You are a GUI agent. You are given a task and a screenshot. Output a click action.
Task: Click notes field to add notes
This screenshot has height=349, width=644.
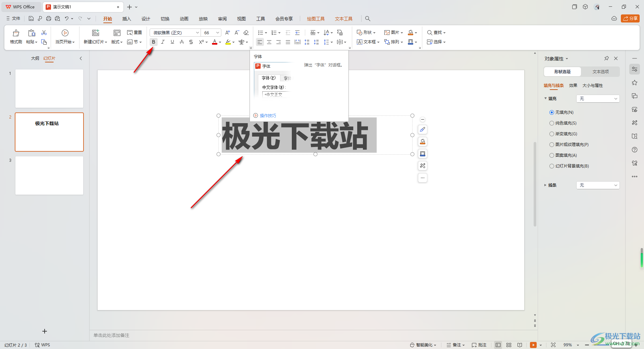click(111, 335)
